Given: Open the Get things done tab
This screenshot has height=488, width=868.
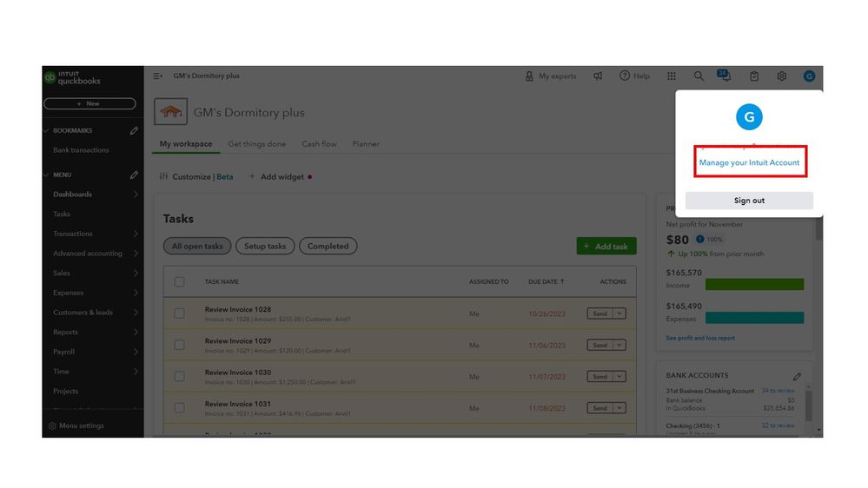Looking at the screenshot, I should coord(256,144).
